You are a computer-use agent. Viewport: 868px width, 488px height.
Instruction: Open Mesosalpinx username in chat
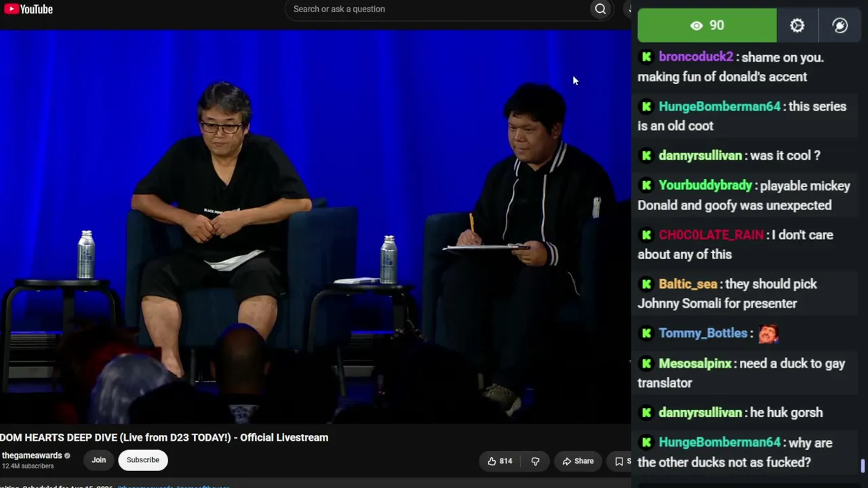pyautogui.click(x=695, y=364)
